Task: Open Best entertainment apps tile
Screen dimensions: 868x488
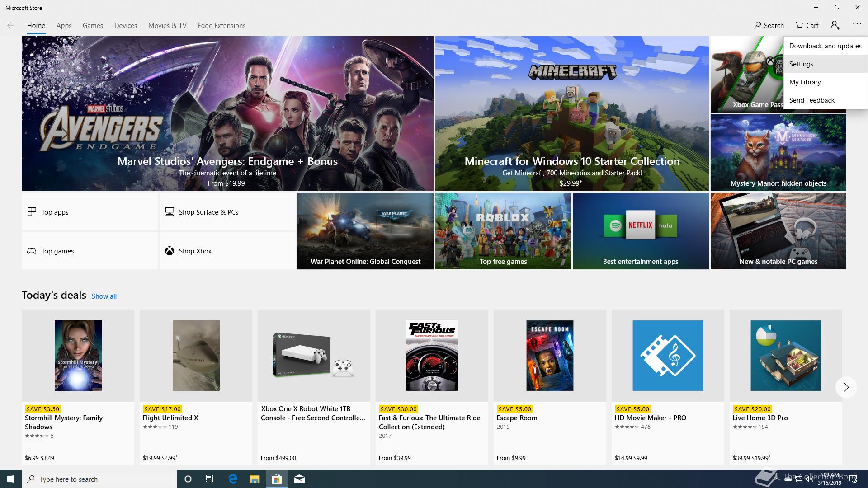Action: [641, 231]
